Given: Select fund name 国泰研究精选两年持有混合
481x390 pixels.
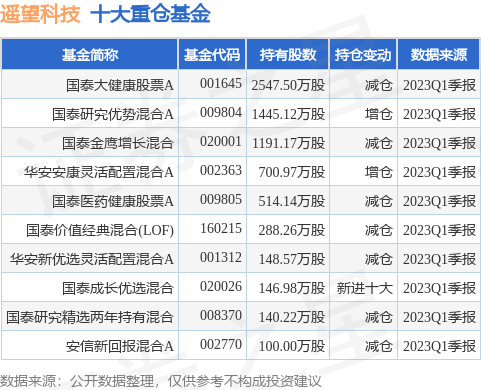Looking at the screenshot, I should click(x=90, y=317).
